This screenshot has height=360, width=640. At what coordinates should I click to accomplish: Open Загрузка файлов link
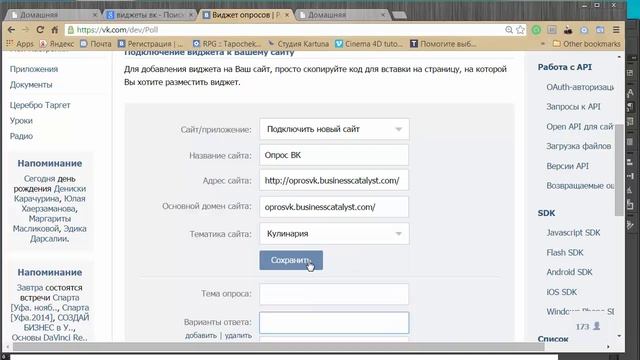579,146
